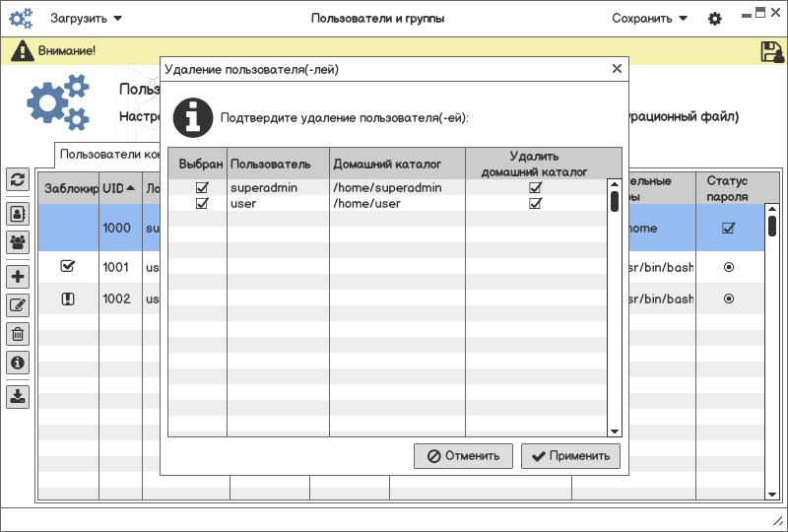The width and height of the screenshot is (788, 532).
Task: Click the Статус пароля column header
Action: [730, 188]
